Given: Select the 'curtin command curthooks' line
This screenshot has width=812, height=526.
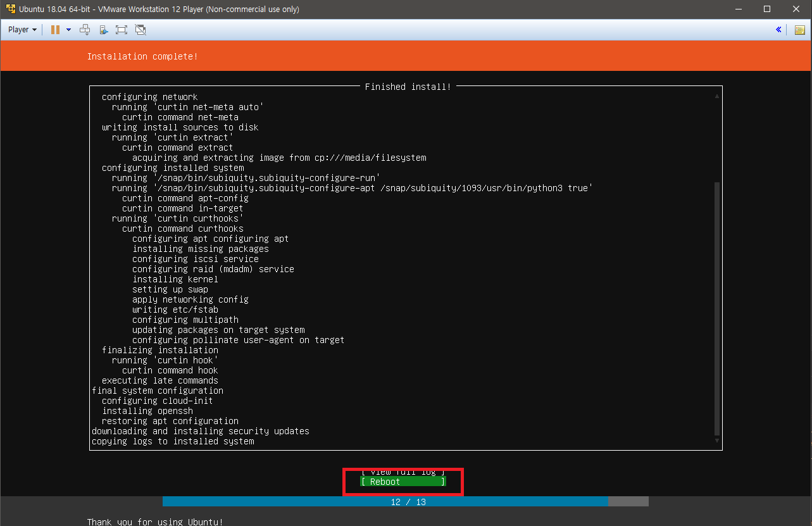Looking at the screenshot, I should [x=183, y=229].
